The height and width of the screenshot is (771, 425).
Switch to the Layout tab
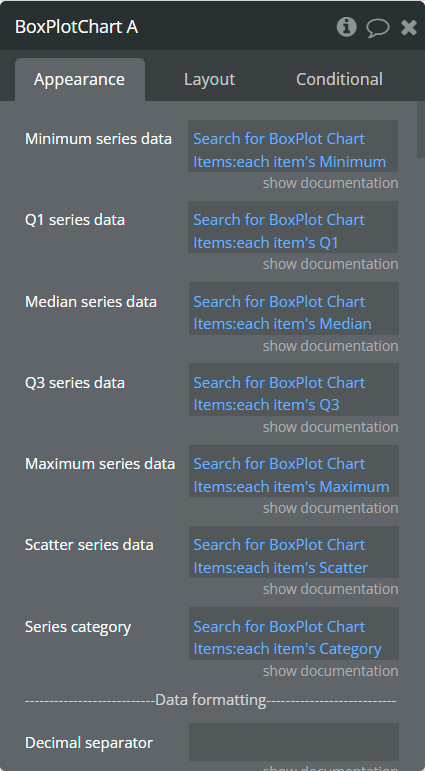click(210, 79)
